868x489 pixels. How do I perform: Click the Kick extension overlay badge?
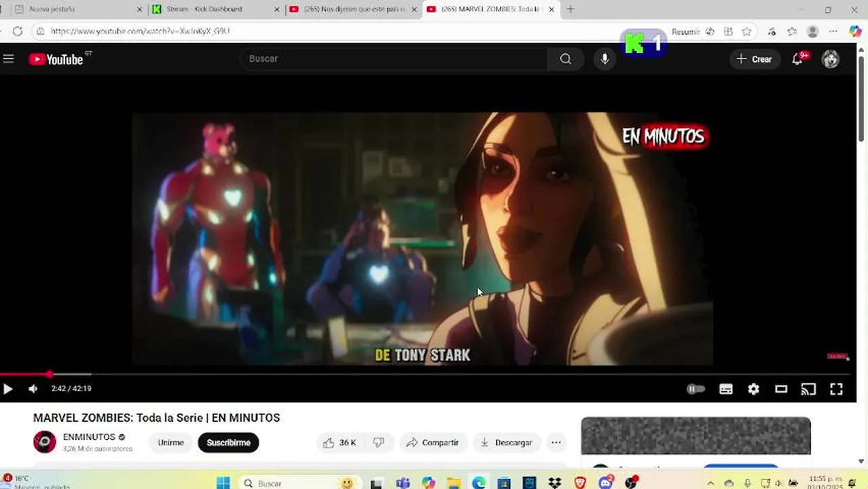(643, 44)
